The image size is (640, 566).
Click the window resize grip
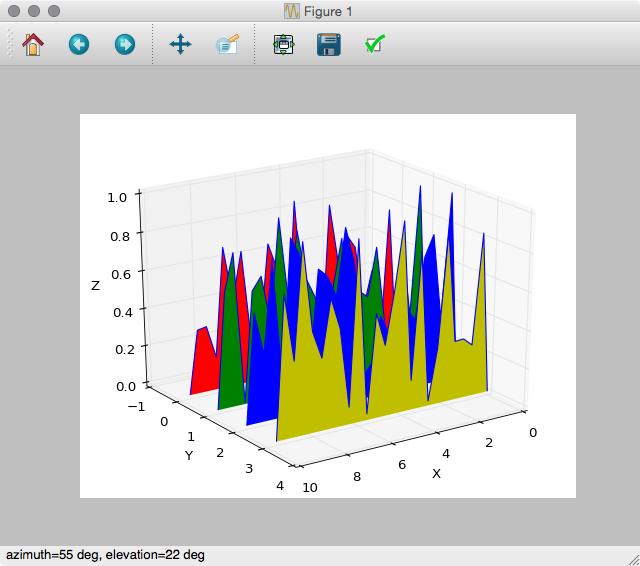(634, 560)
